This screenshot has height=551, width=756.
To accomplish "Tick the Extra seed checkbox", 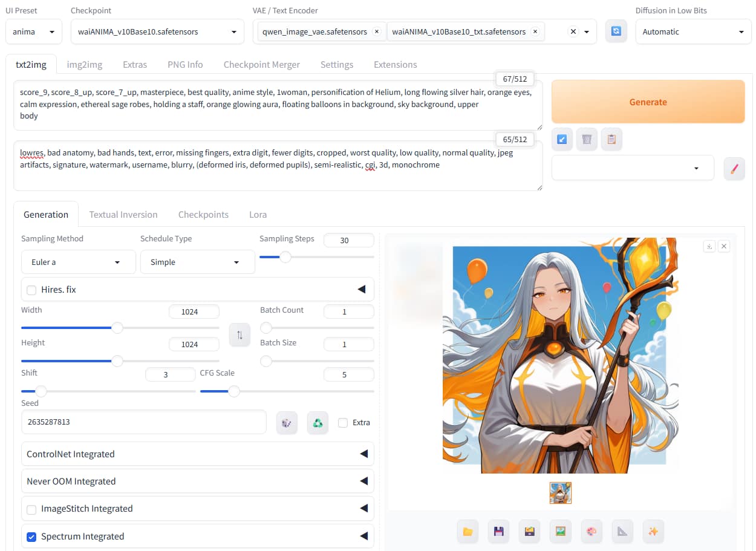I will pyautogui.click(x=343, y=422).
